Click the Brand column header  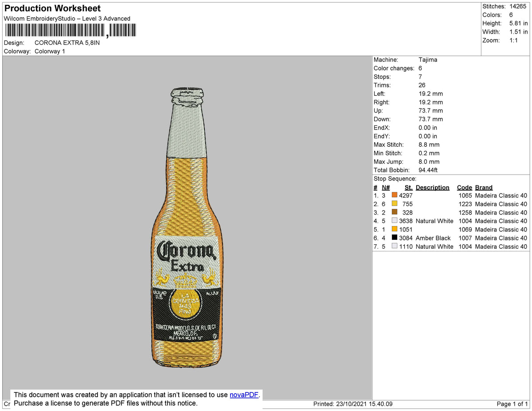(x=483, y=187)
